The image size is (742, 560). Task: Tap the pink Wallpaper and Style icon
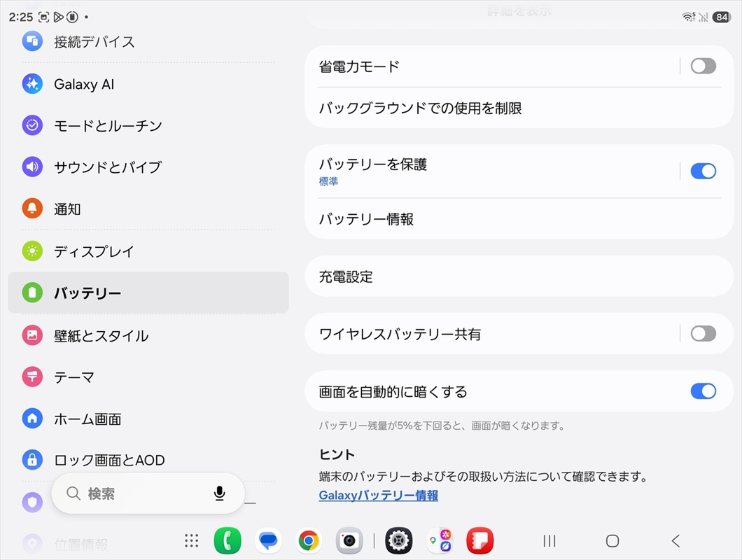pyautogui.click(x=32, y=335)
